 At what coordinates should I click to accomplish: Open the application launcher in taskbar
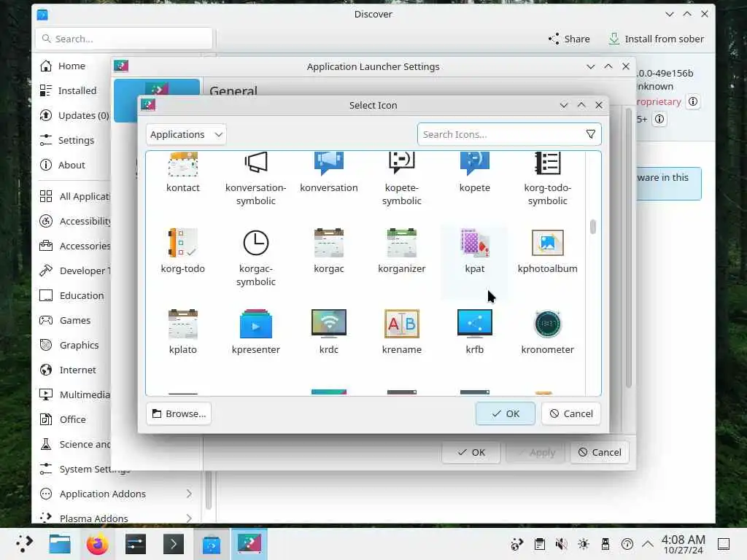(x=24, y=544)
